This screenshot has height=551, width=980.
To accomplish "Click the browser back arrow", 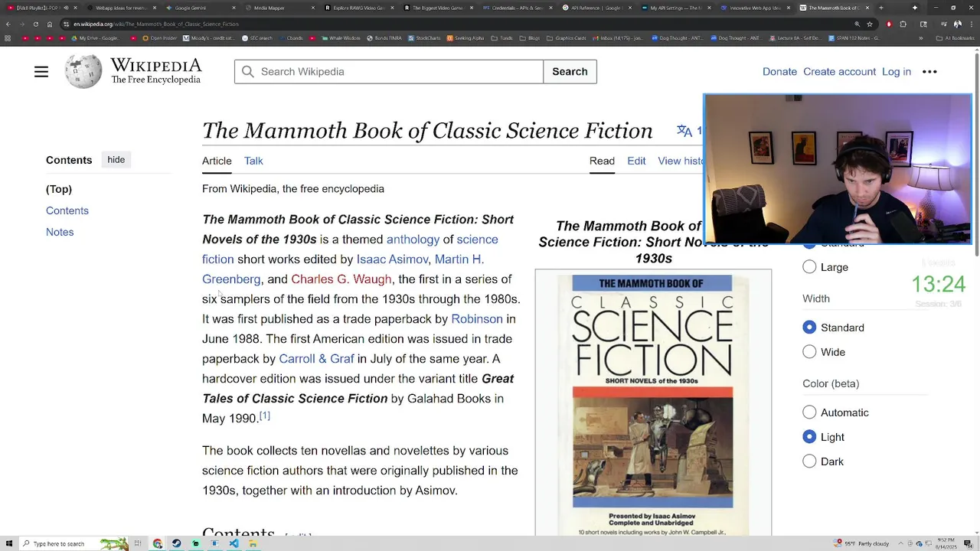I will (8, 24).
